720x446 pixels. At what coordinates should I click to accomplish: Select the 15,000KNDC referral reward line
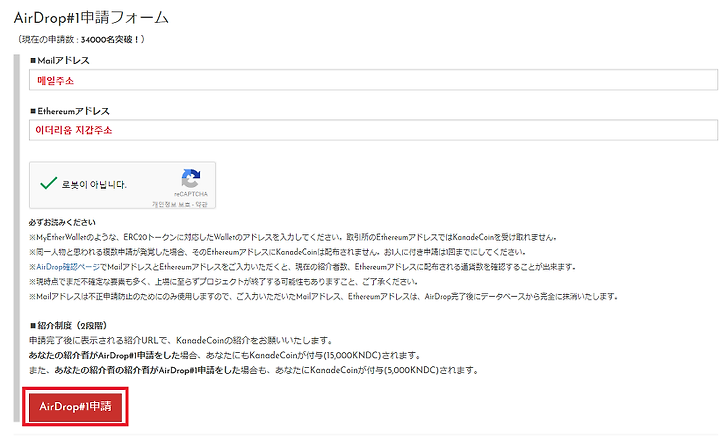[225, 355]
